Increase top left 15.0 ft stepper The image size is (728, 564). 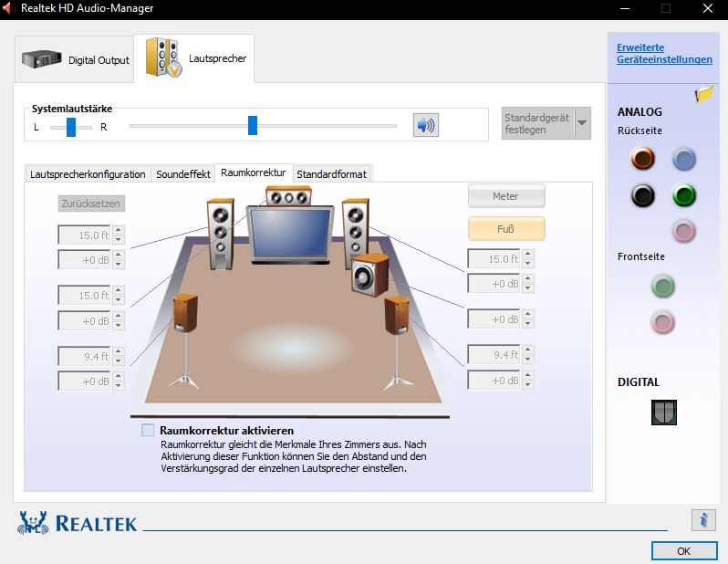(119, 230)
